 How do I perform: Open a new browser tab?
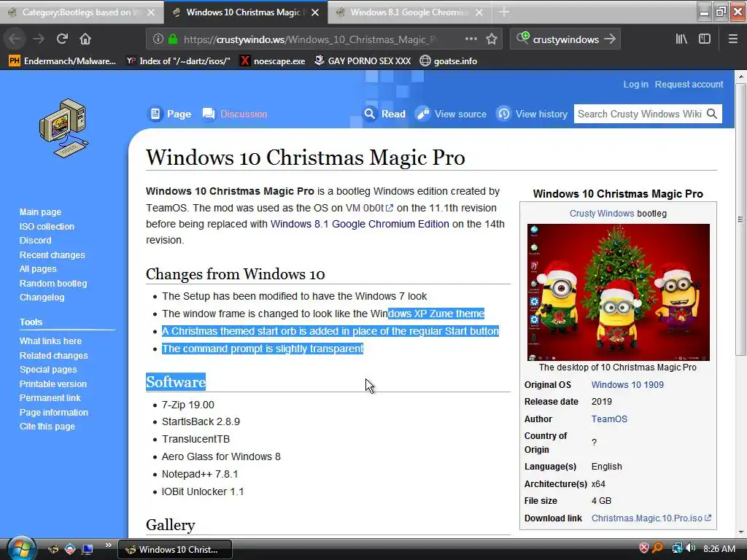click(504, 12)
